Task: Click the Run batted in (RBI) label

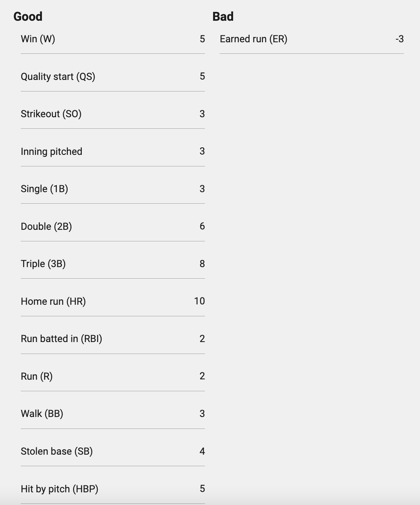Action: [61, 339]
